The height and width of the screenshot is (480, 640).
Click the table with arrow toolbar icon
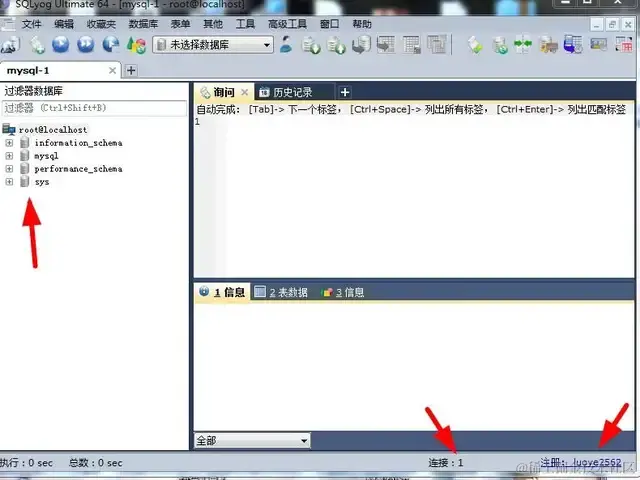(x=386, y=44)
